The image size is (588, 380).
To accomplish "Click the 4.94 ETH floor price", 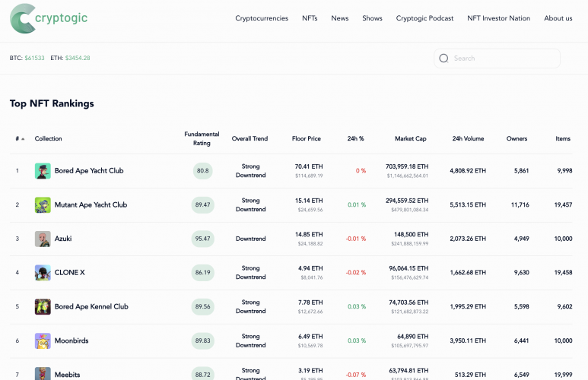I will pyautogui.click(x=310, y=268).
